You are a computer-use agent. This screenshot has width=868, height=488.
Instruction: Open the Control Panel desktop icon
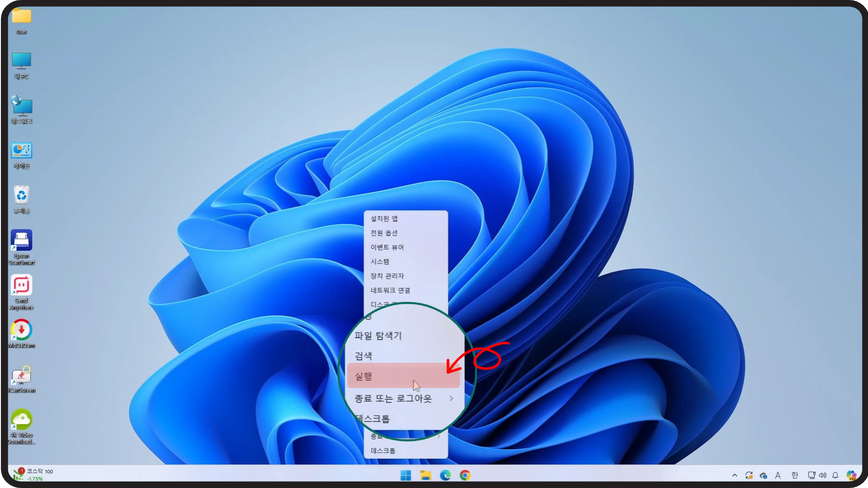click(21, 151)
